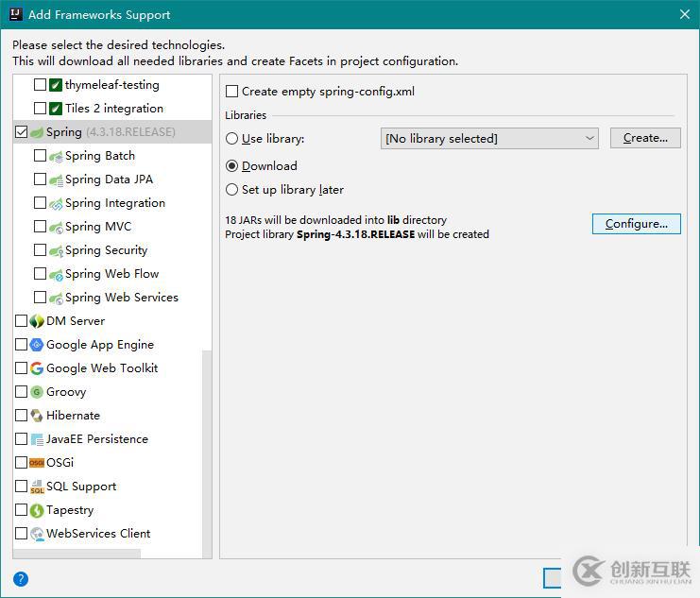Enable the thymeleaf-testing checkbox
This screenshot has width=700, height=598.
40,84
